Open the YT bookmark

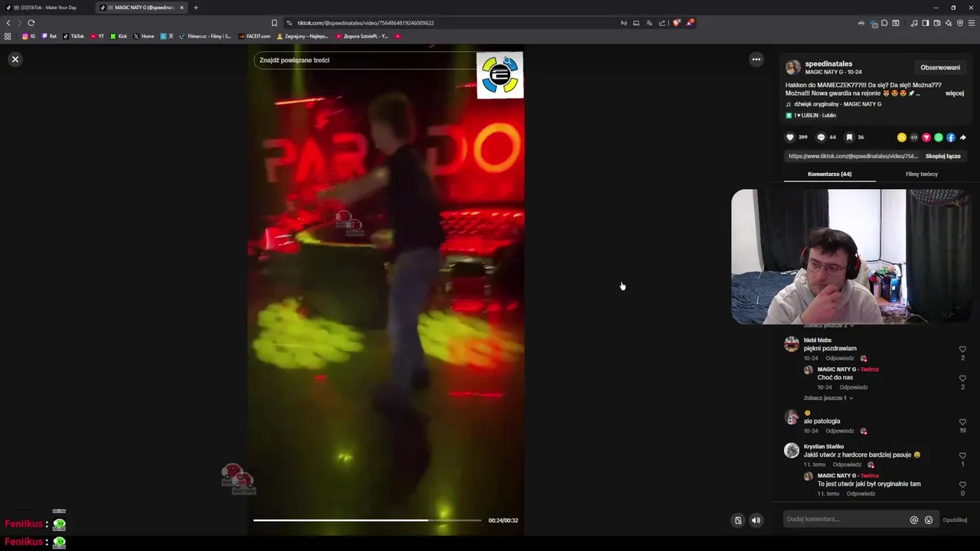pos(97,36)
